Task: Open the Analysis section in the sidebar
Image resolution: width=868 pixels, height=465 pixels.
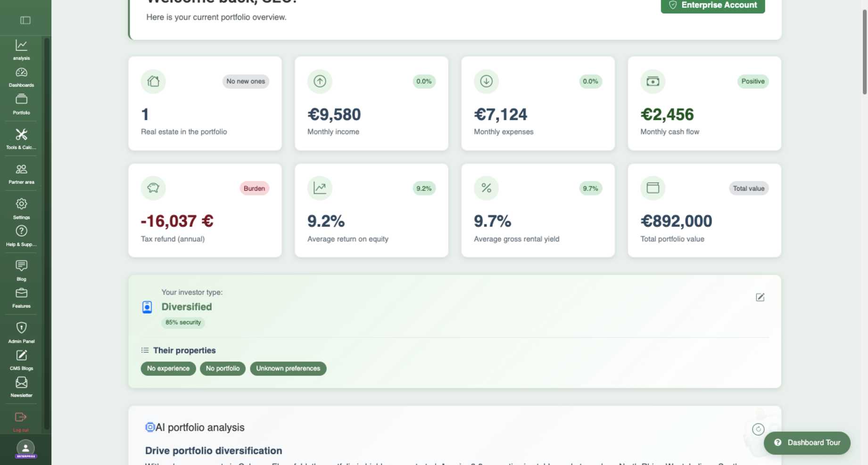Action: point(21,49)
